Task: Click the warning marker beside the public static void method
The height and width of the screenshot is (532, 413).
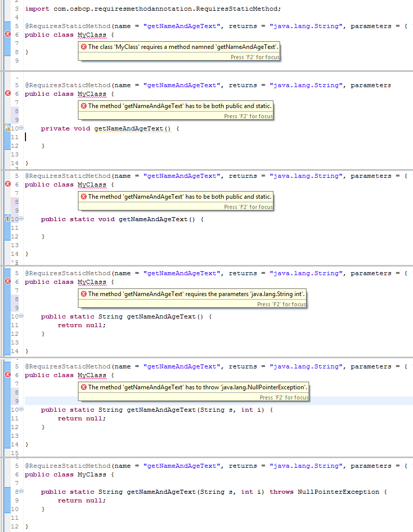Action: pyautogui.click(x=7, y=219)
